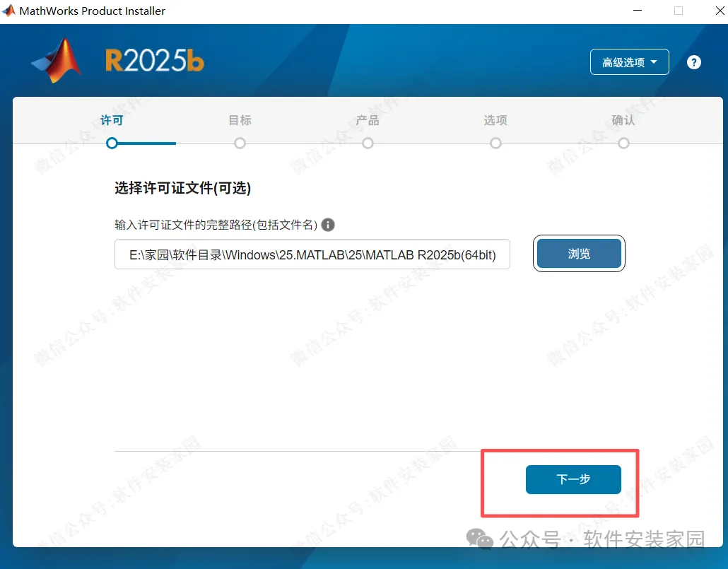The height and width of the screenshot is (569, 728).
Task: Click the R2025b version logo text
Action: tap(155, 61)
